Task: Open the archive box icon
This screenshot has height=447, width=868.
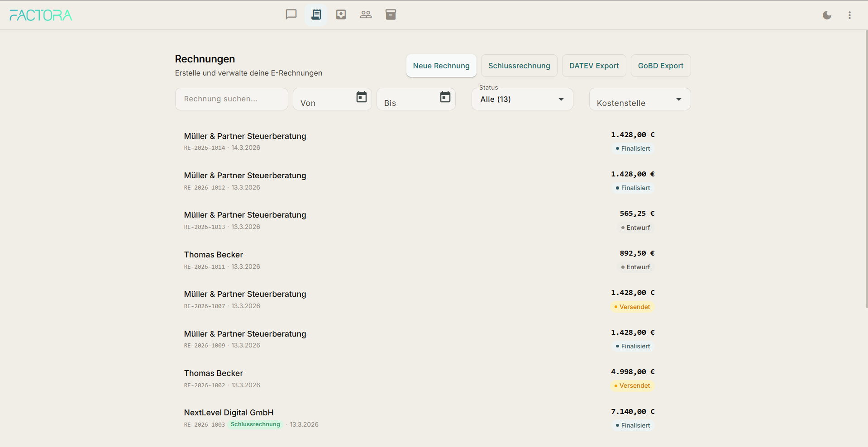Action: coord(391,14)
